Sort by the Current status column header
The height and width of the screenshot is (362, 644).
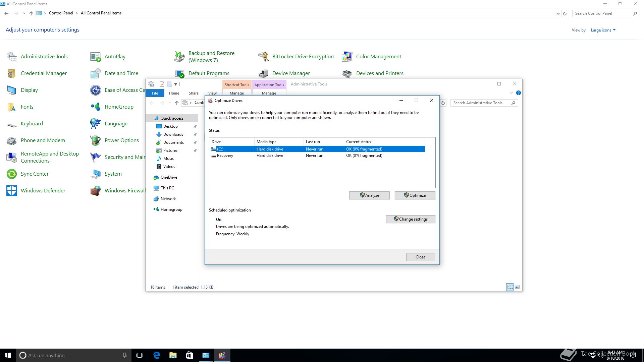(x=384, y=142)
